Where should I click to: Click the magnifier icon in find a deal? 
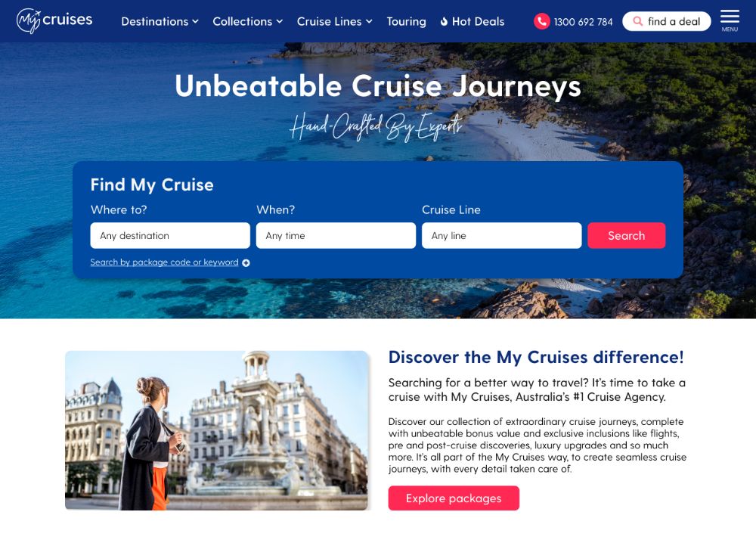tap(637, 21)
